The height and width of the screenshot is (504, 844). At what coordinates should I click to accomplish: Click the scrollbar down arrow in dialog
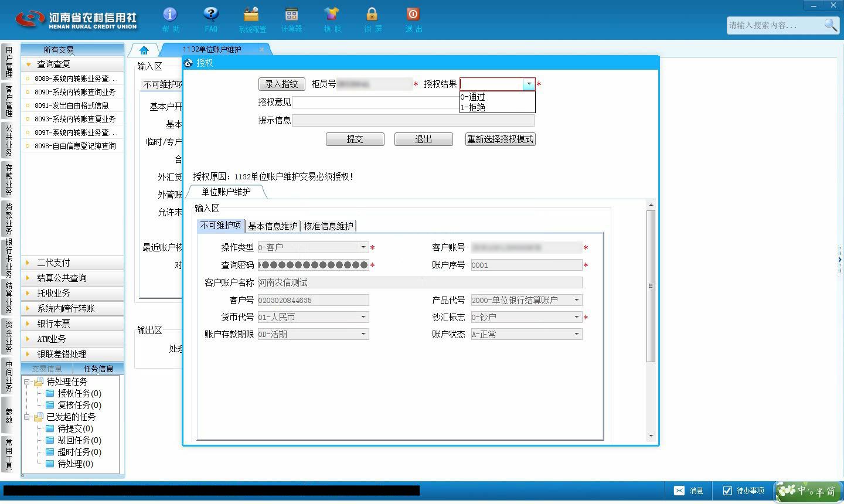[x=651, y=436]
